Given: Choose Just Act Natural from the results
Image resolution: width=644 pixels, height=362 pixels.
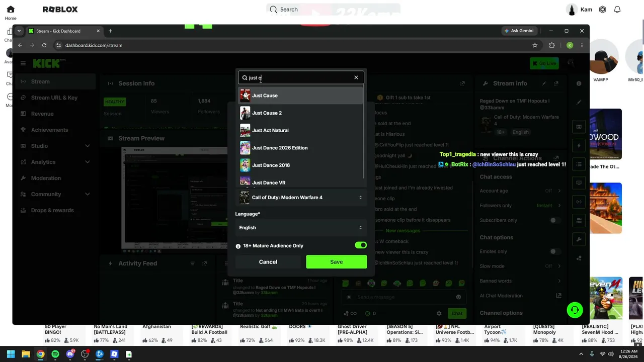Looking at the screenshot, I should [300, 130].
